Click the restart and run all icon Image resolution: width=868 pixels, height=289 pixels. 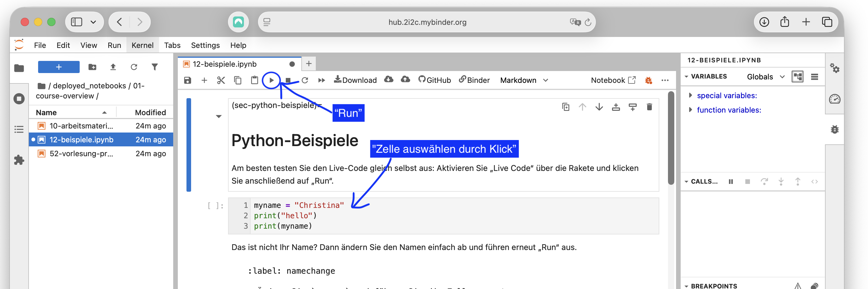[x=322, y=80]
